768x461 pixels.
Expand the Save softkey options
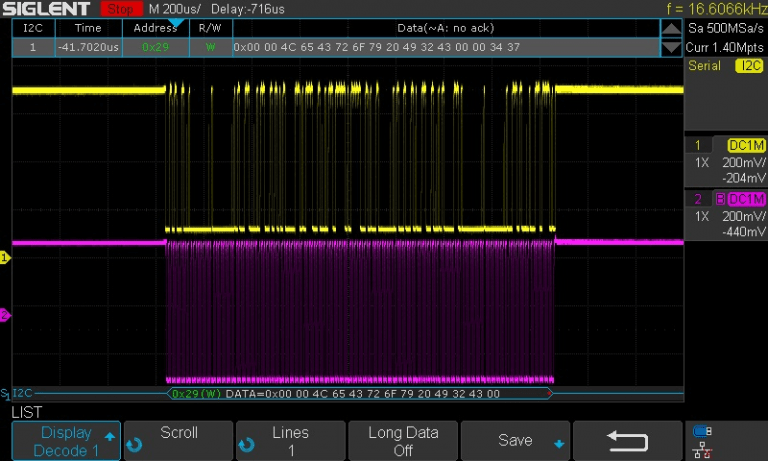pos(517,441)
